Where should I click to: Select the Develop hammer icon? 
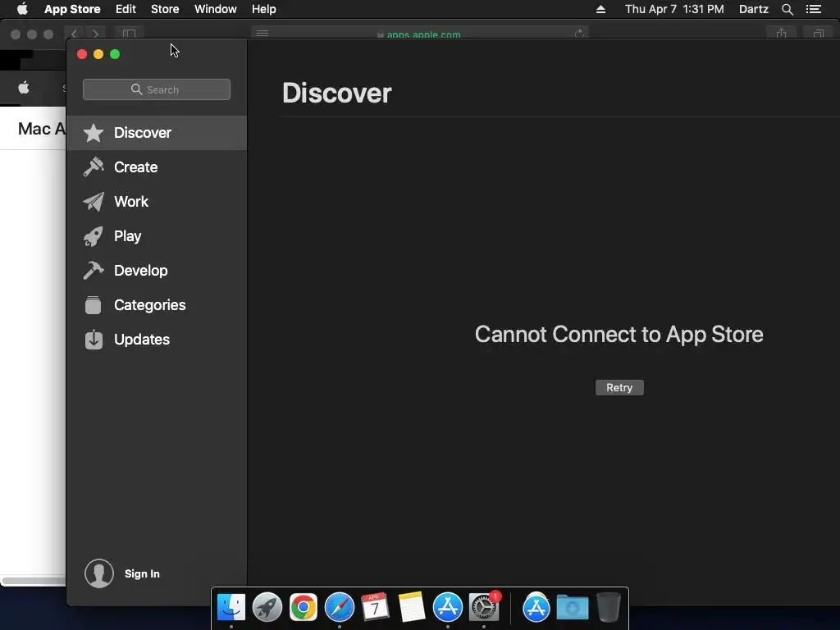pos(94,271)
